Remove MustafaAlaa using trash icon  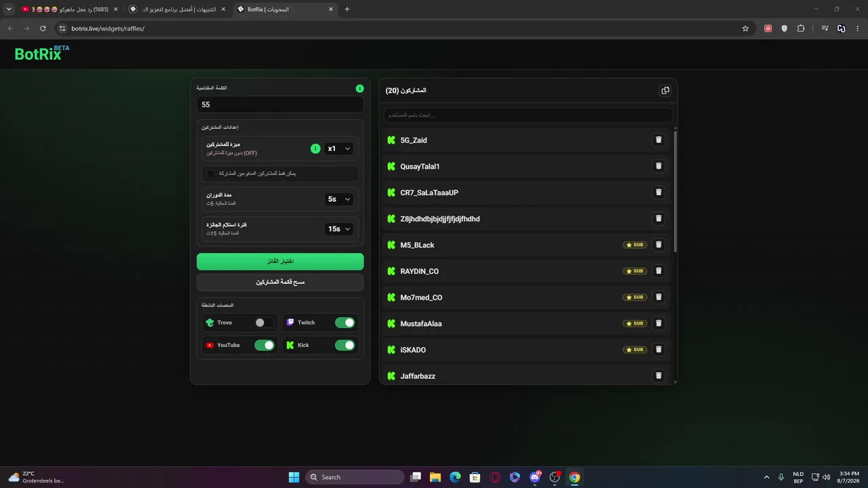tap(658, 323)
